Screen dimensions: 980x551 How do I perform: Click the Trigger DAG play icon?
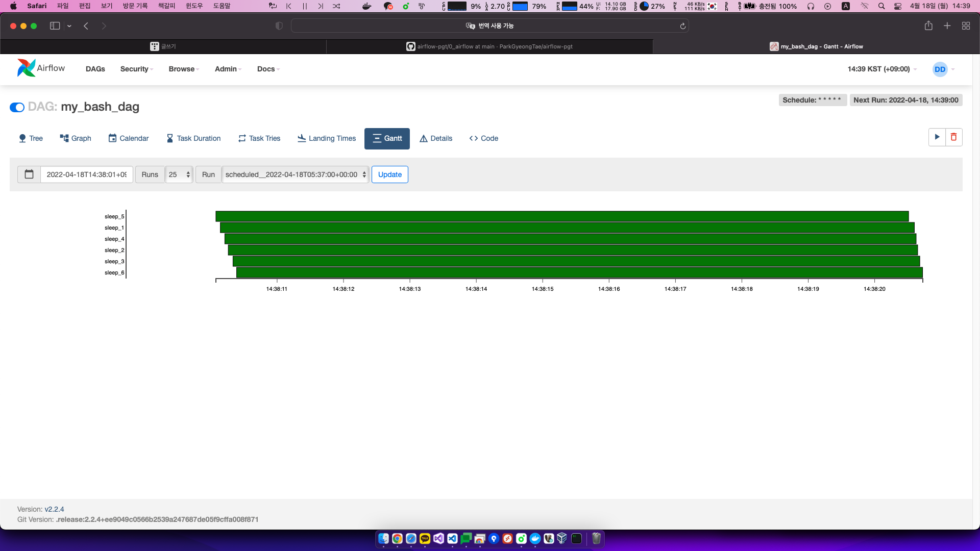click(x=937, y=137)
